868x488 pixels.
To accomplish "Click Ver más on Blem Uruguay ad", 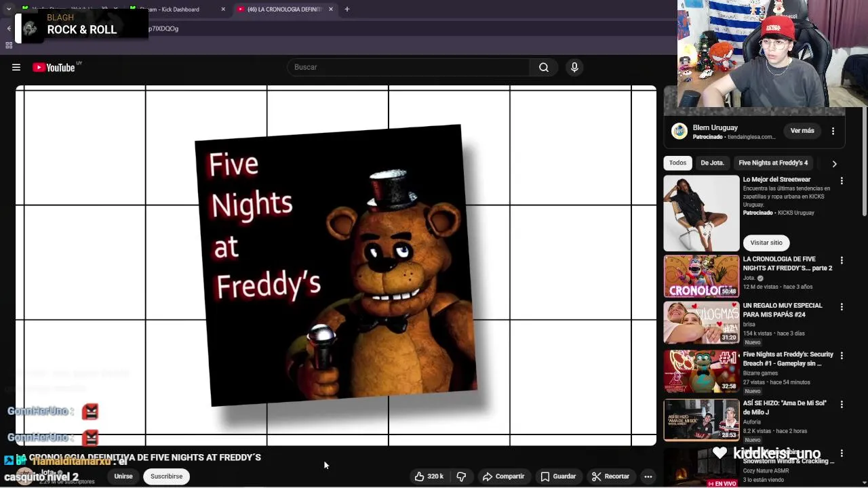I will 802,131.
